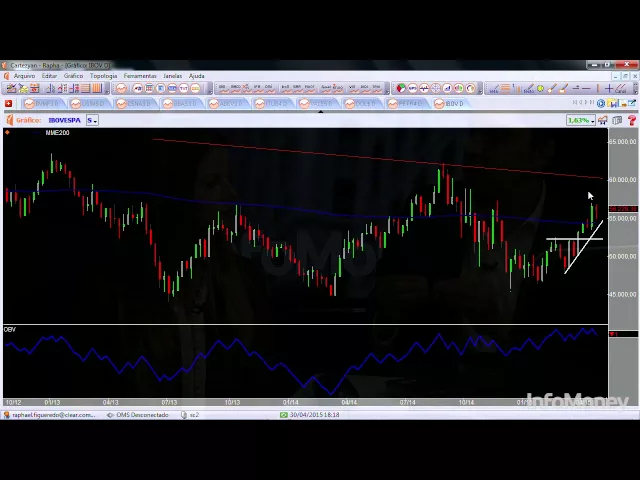Screen dimensions: 640x480
Task: Click the first round orange chart icon
Action: tap(121, 88)
